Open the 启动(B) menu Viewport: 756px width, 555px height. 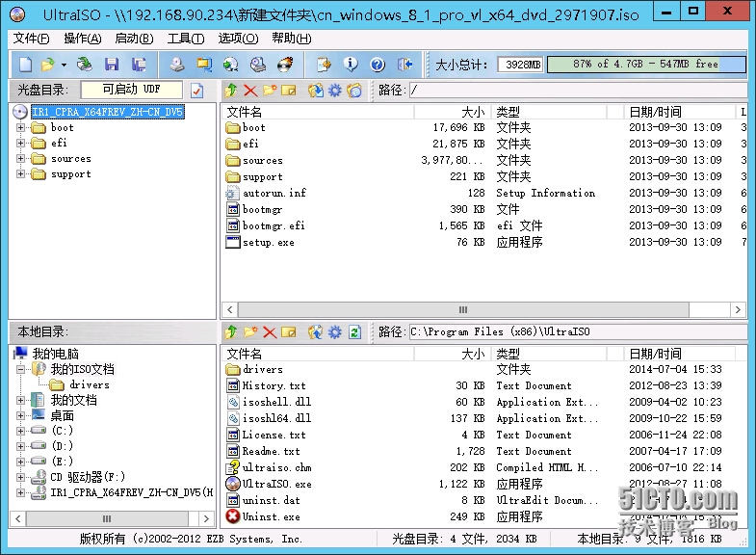134,39
